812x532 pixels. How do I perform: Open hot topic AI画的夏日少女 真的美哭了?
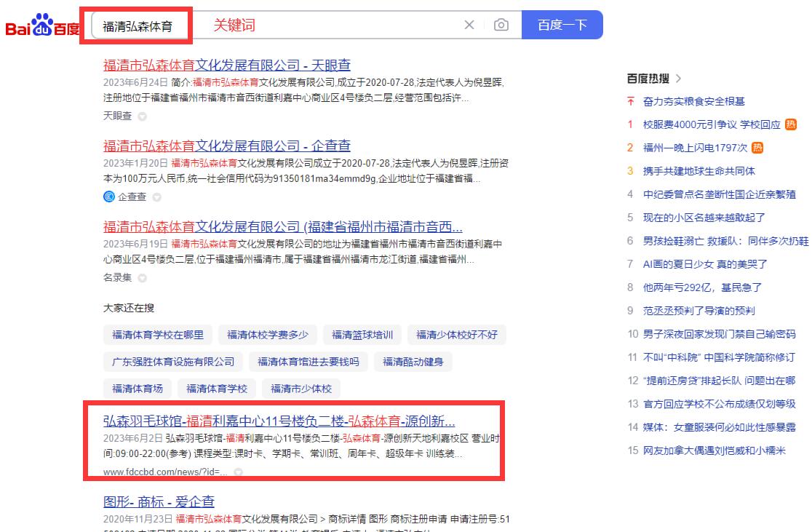[x=705, y=264]
